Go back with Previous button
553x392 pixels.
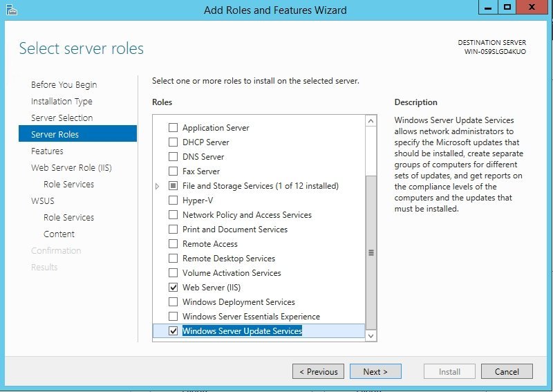[x=318, y=371]
